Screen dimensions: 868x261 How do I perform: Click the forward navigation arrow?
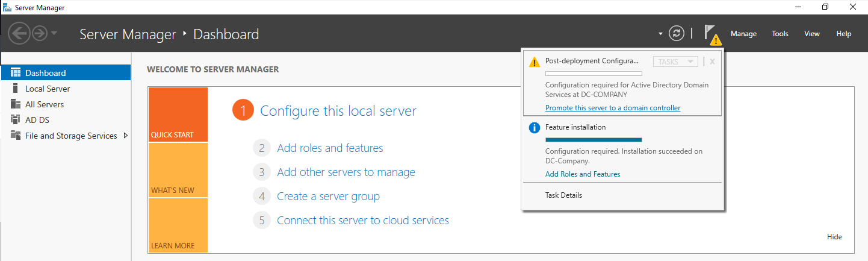pyautogui.click(x=40, y=34)
